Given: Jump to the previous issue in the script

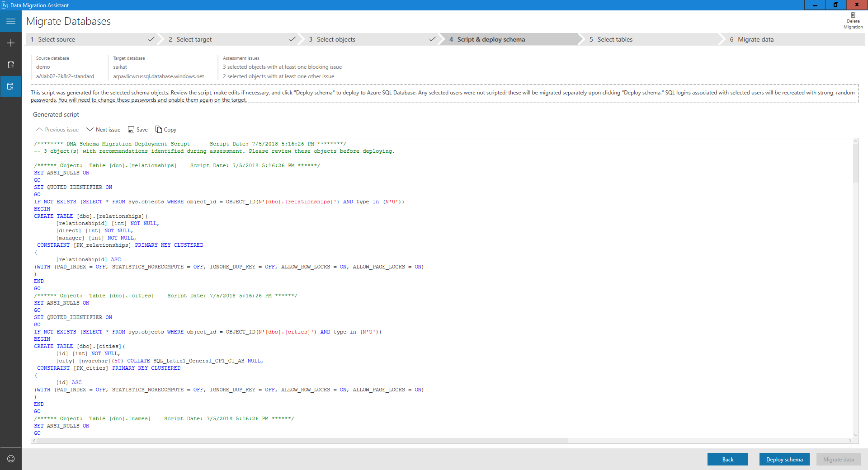Looking at the screenshot, I should click(57, 129).
